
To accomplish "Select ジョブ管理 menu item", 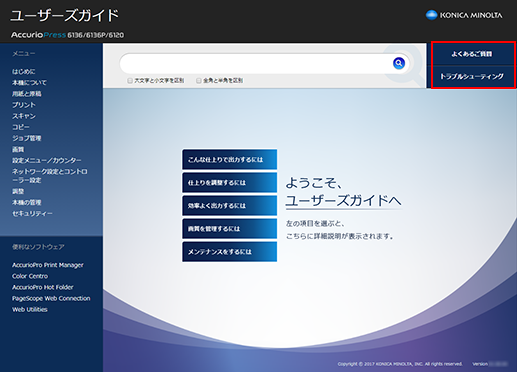I will 27,138.
